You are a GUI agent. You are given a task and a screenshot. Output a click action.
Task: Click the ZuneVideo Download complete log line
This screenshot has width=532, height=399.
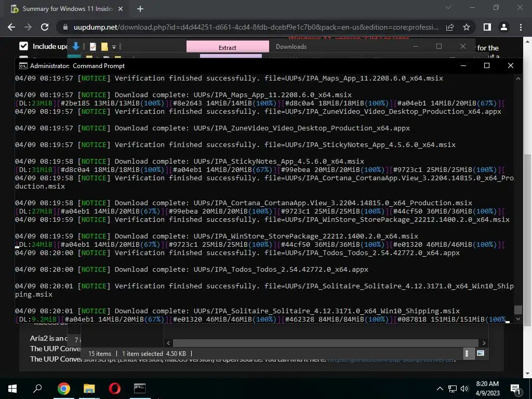tap(212, 128)
